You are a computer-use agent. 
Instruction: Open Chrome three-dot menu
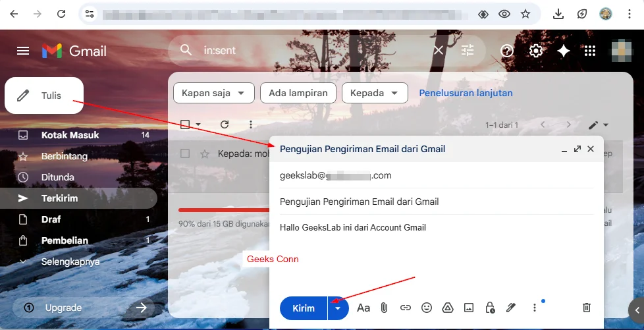tap(630, 14)
